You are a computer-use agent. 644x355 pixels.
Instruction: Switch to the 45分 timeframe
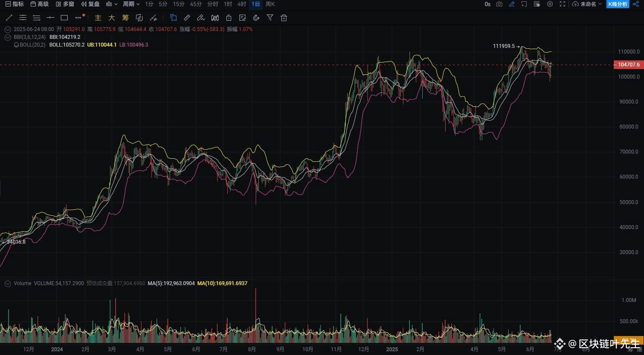(196, 4)
